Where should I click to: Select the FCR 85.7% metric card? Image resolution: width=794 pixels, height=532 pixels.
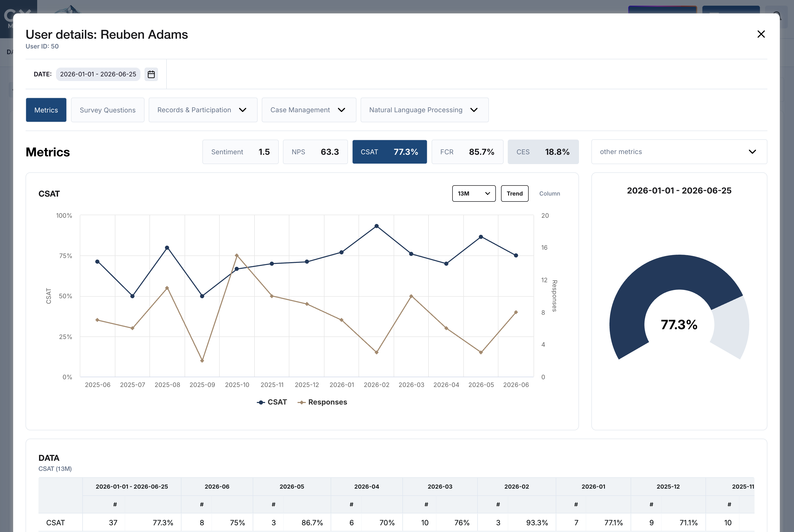click(x=467, y=152)
